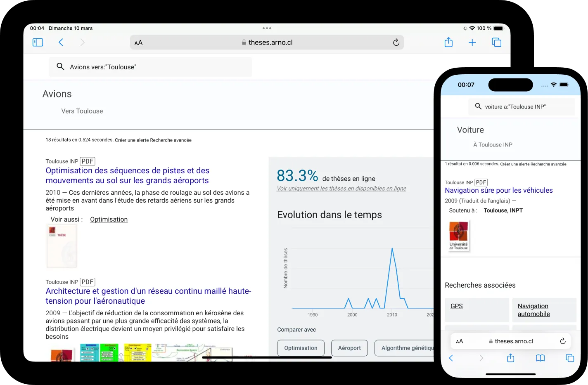Tap the iPhone Safari share icon
588x385 pixels.
click(510, 358)
